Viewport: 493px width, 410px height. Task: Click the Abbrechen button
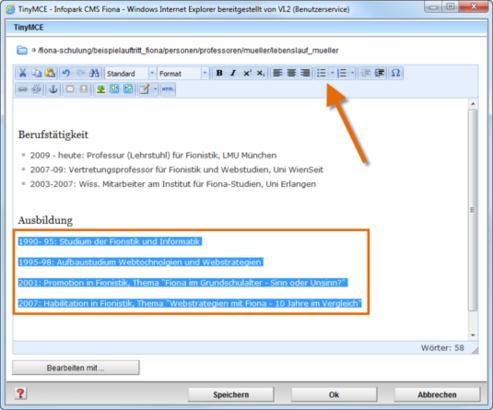point(437,395)
